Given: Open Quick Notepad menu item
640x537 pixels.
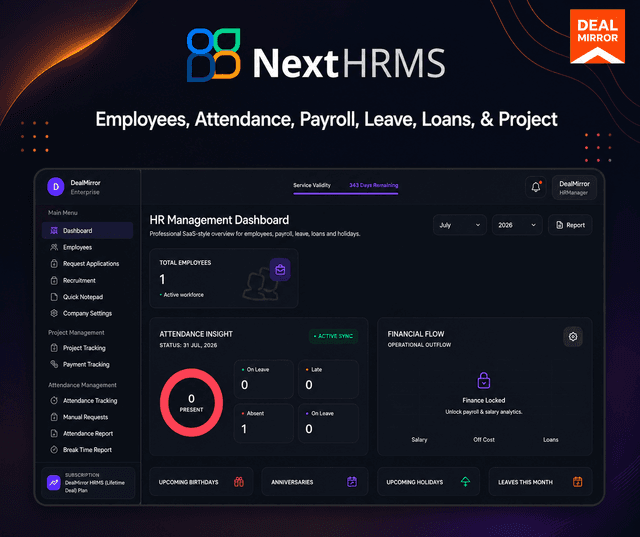Looking at the screenshot, I should [x=87, y=297].
